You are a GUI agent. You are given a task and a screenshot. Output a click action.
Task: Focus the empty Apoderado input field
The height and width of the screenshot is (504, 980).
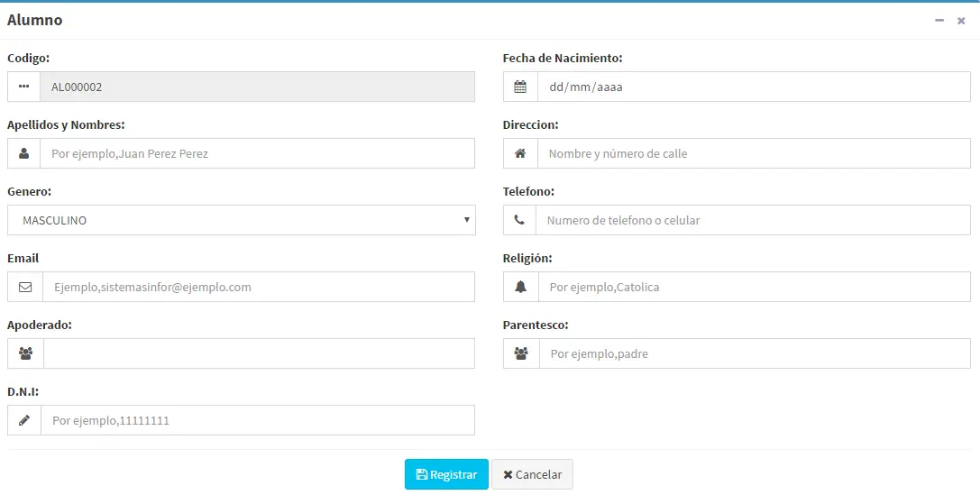(260, 353)
